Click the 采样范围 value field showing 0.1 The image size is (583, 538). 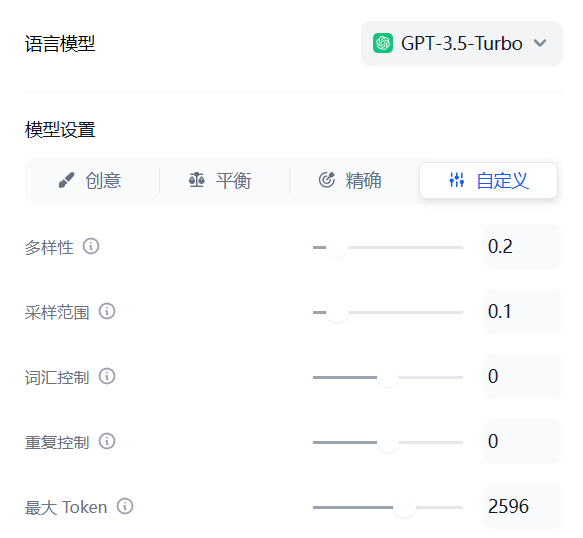(x=523, y=311)
